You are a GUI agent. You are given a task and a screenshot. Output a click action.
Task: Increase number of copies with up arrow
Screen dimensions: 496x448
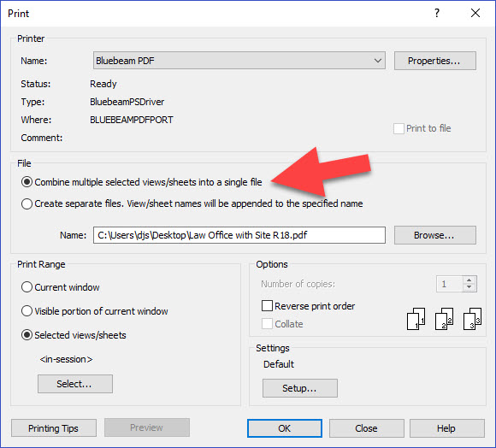(x=469, y=280)
